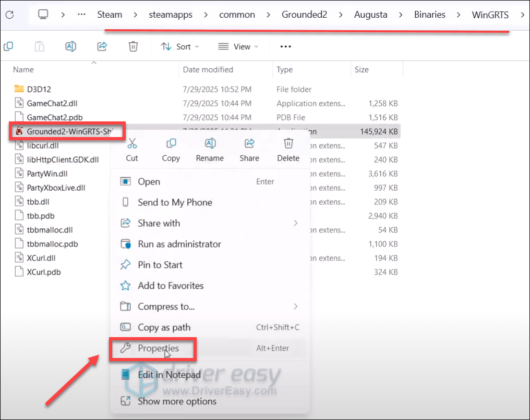This screenshot has height=420, width=530.
Task: Select Properties from context menu
Action: (158, 349)
